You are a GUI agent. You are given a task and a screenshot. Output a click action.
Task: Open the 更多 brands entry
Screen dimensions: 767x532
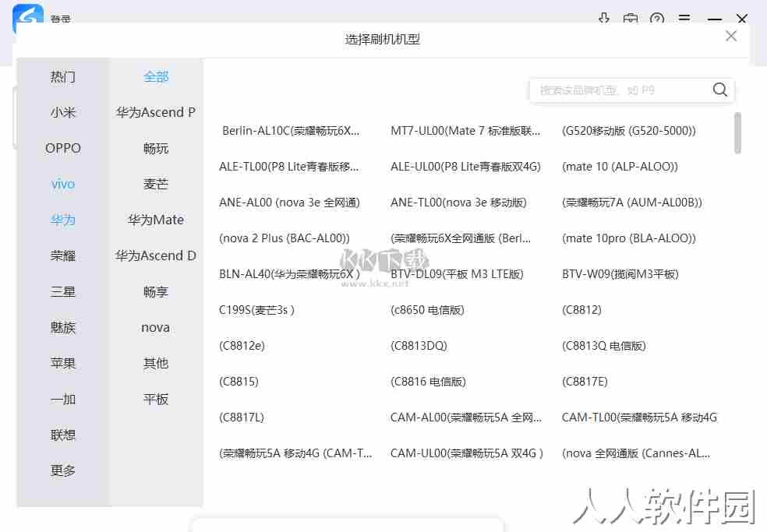click(63, 471)
